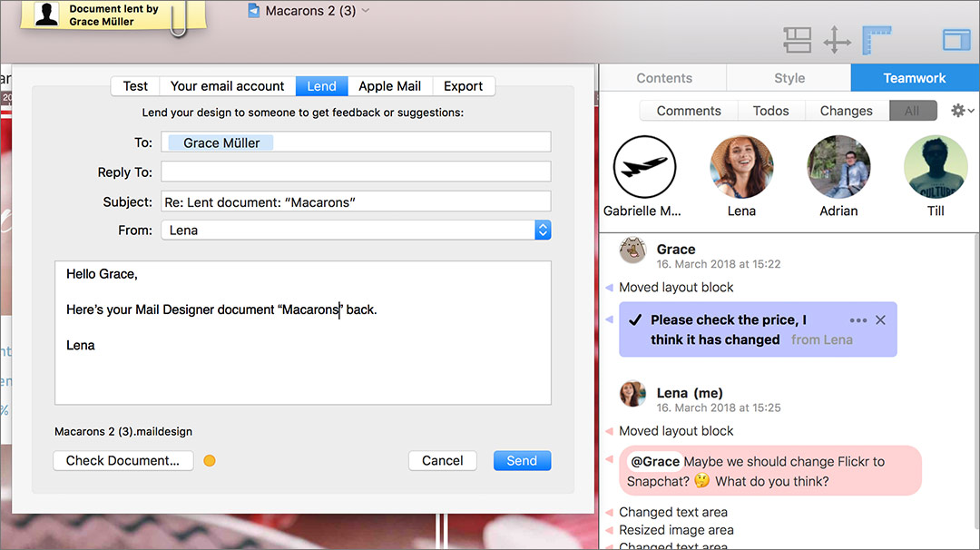The height and width of the screenshot is (550, 980).
Task: Click Lena's 16. March 2018 at 15:25 timestamp
Action: click(718, 408)
